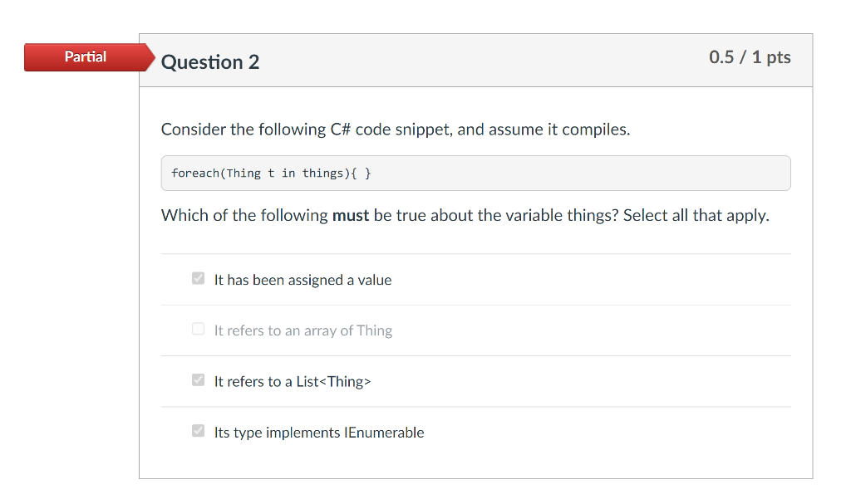
Task: Click the 'Thing t' text in the code
Action: (x=250, y=173)
